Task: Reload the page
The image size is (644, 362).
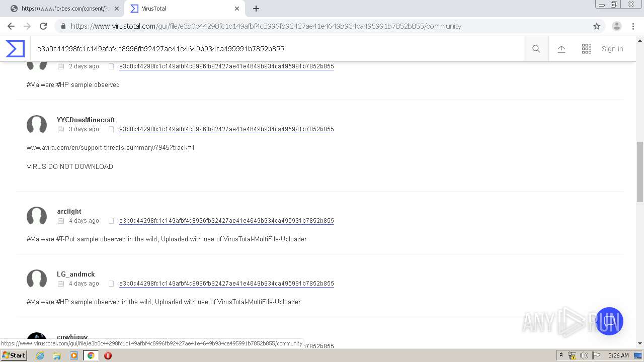Action: click(43, 26)
